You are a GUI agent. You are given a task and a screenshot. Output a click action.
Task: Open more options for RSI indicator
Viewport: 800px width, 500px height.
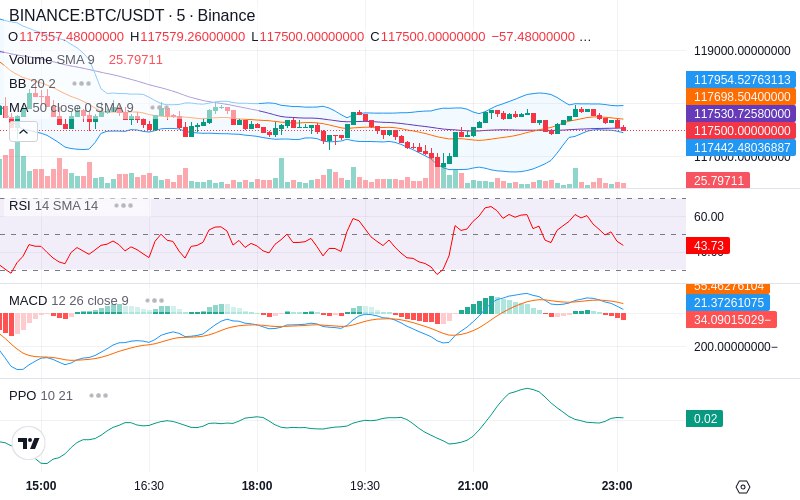click(123, 206)
